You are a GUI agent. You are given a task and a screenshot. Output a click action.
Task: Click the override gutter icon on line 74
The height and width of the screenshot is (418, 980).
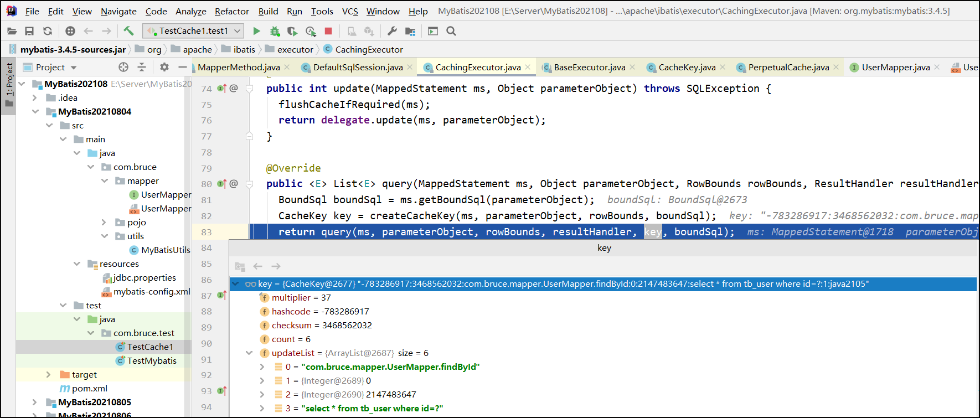click(x=221, y=88)
